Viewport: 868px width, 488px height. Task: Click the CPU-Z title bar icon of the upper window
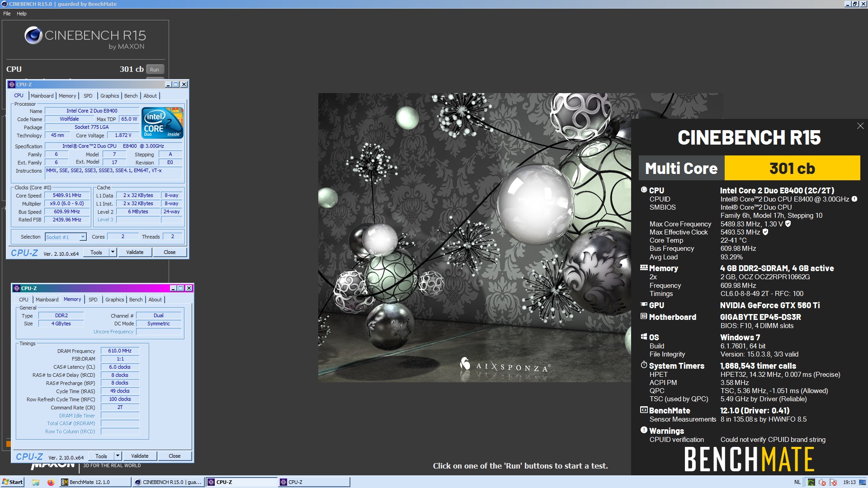[12, 84]
